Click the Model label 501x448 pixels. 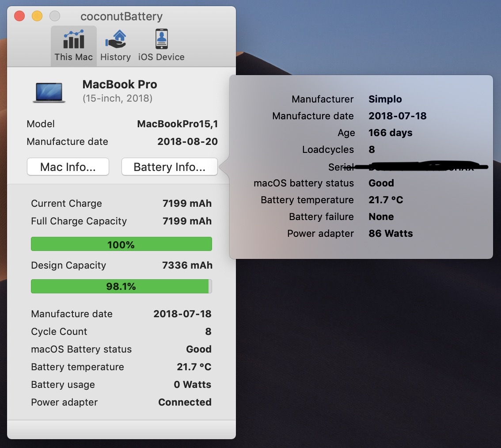(41, 124)
